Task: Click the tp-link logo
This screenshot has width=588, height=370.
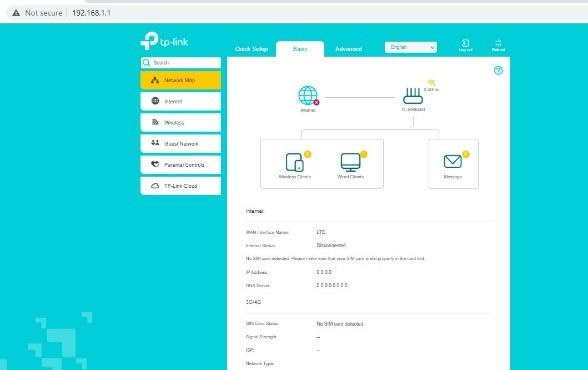Action: click(164, 41)
